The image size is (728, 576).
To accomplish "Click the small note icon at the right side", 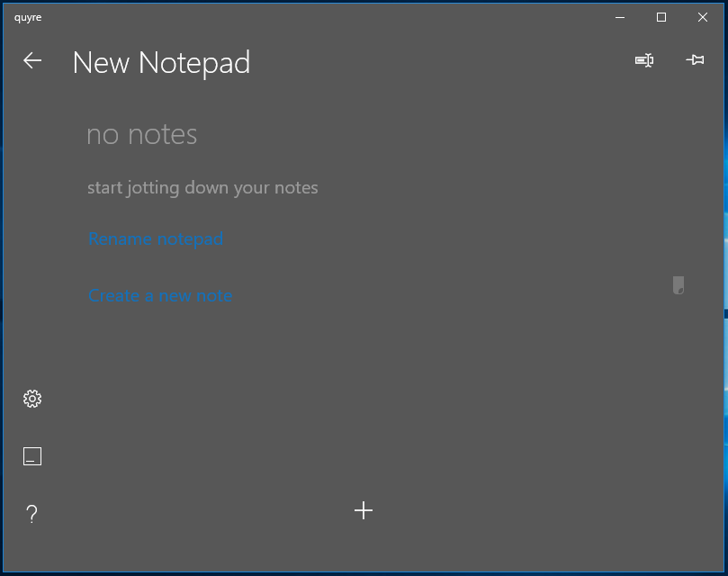I will pyautogui.click(x=679, y=285).
